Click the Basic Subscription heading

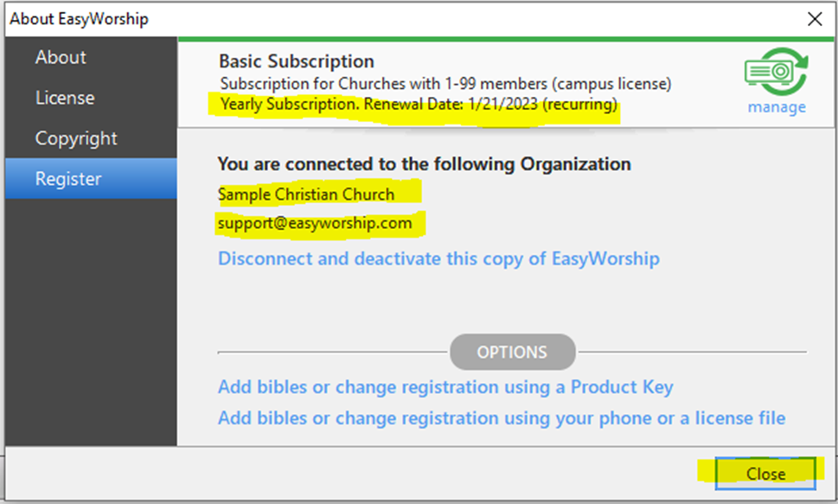click(x=297, y=61)
